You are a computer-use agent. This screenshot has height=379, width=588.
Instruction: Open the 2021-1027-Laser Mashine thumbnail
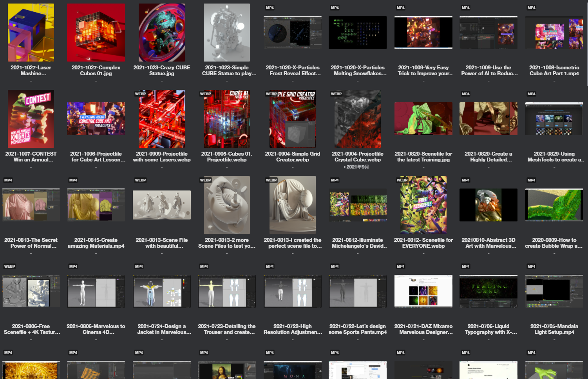tap(31, 33)
